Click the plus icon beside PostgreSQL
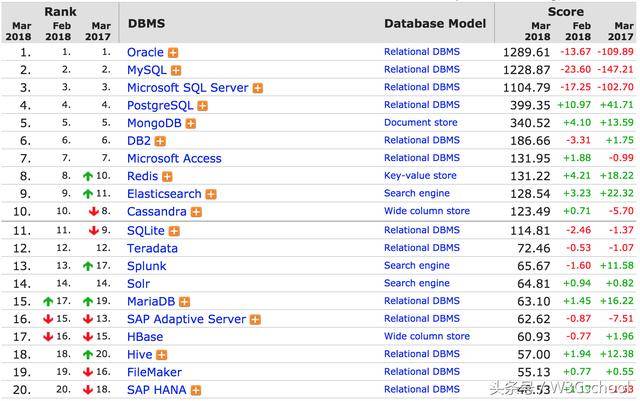This screenshot has height=401, width=640. [x=202, y=105]
